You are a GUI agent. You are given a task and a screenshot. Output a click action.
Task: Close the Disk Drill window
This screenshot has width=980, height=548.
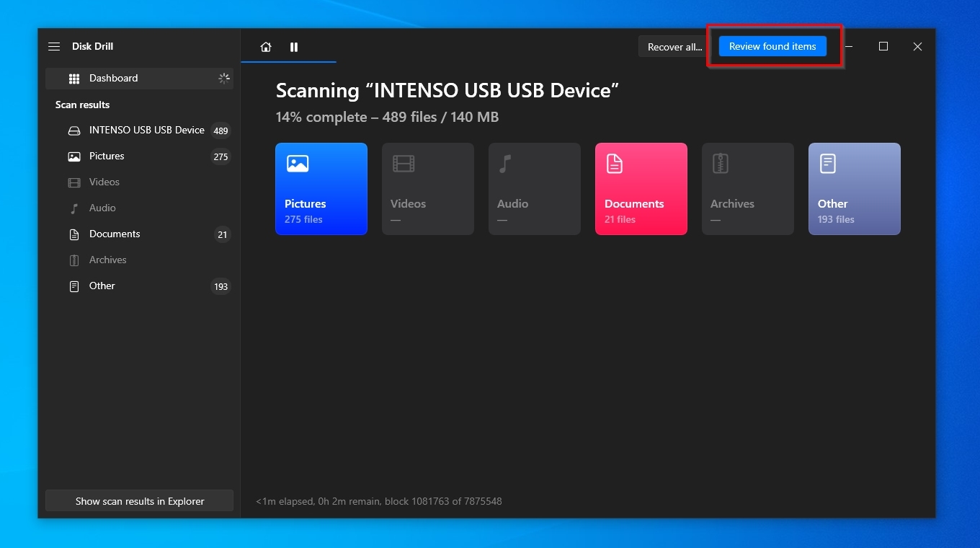(x=917, y=46)
